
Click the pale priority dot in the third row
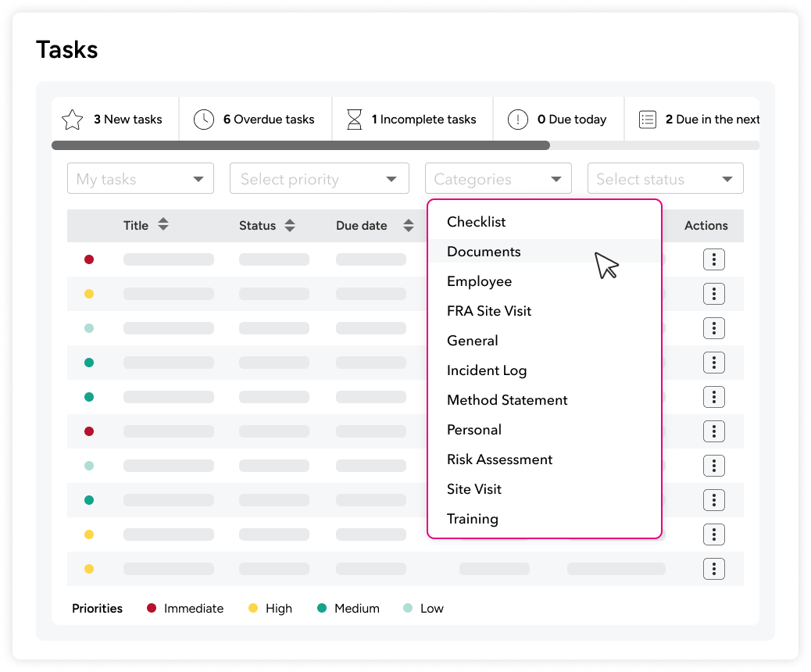point(89,328)
